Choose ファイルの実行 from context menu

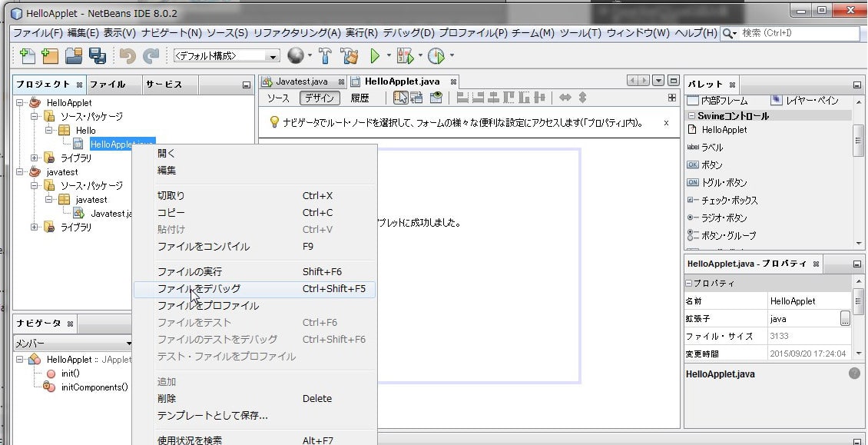coord(255,271)
